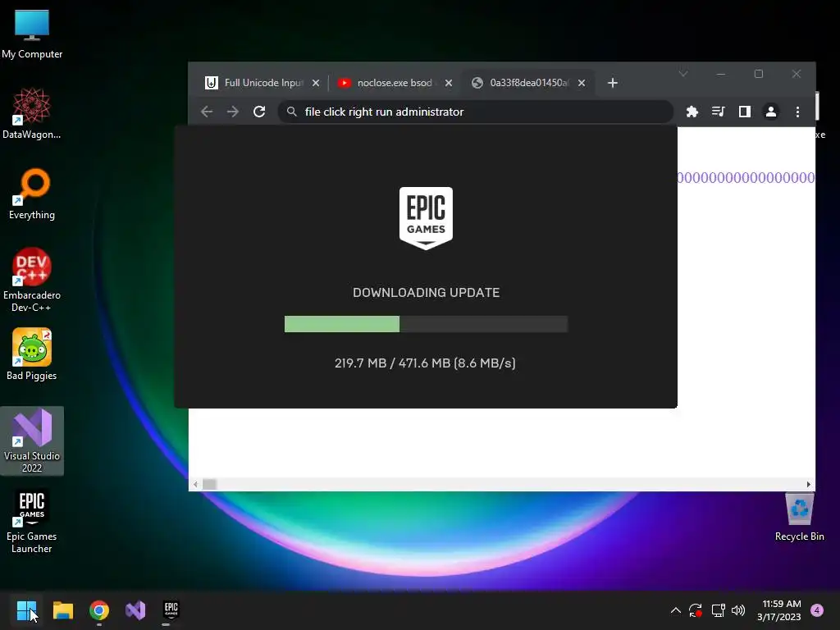Open File Explorer from taskbar
Viewport: 840px width, 630px height.
click(x=62, y=609)
